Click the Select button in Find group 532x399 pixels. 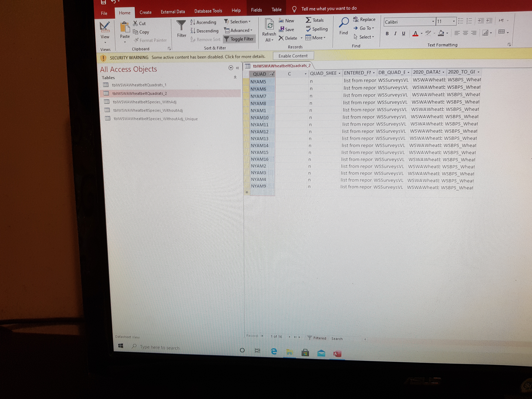pyautogui.click(x=364, y=37)
